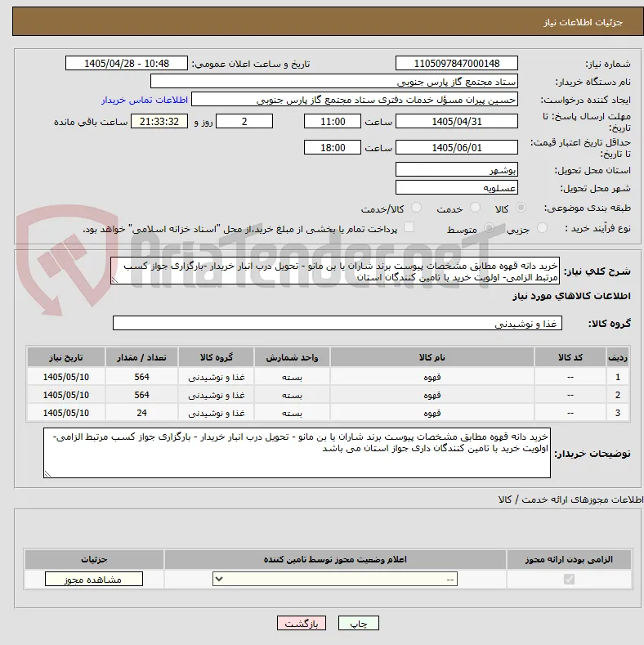Select the خدمت radio button
The width and height of the screenshot is (644, 645).
pos(475,208)
